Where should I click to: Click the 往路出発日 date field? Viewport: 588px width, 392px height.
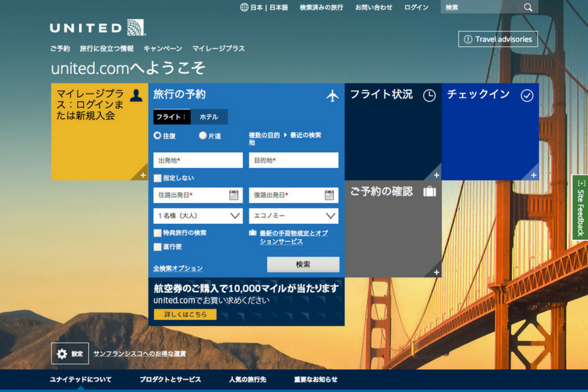(x=198, y=195)
